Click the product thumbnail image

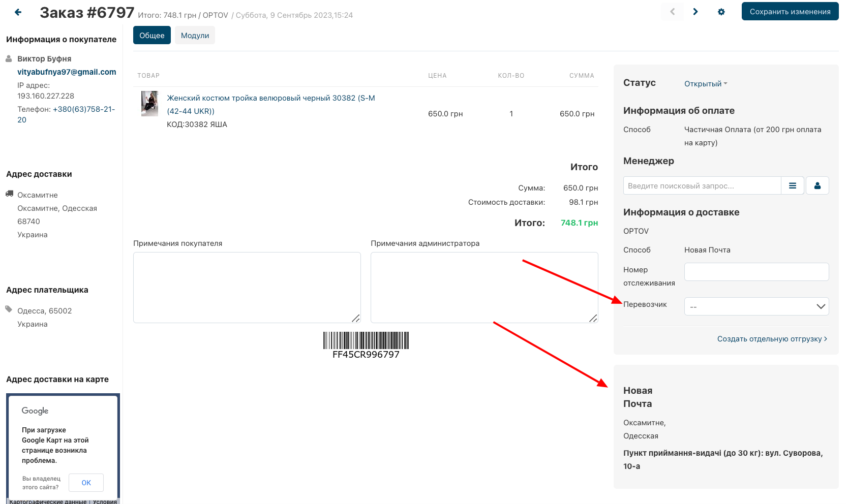point(149,104)
